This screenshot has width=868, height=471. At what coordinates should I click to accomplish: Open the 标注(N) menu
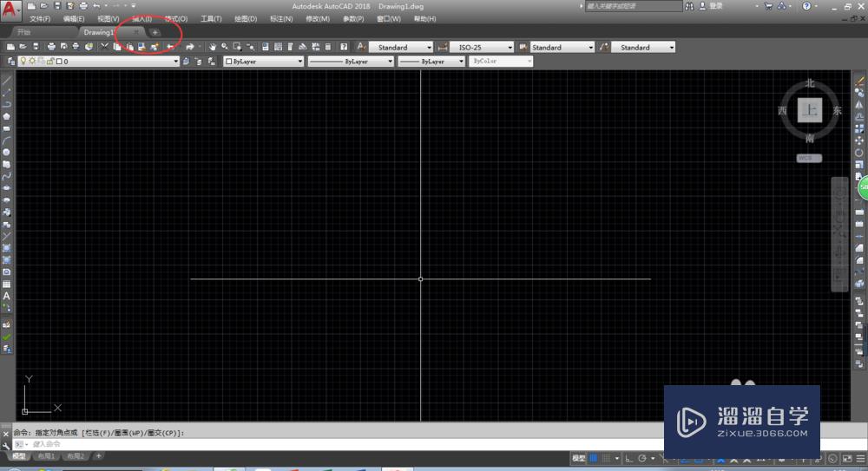(281, 19)
